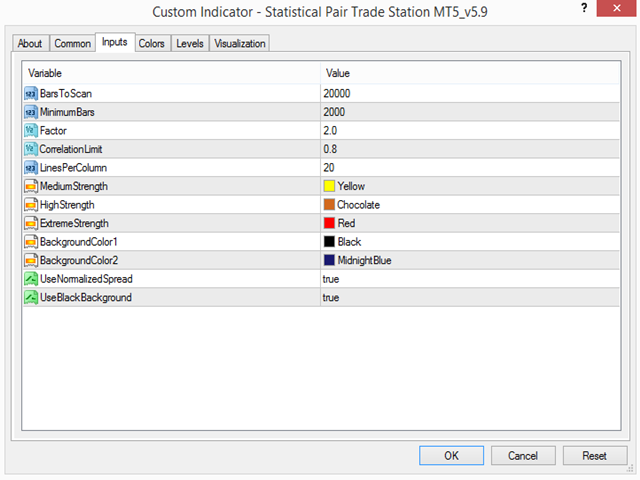Image resolution: width=640 pixels, height=480 pixels.
Task: Click the Reset button
Action: [x=594, y=455]
